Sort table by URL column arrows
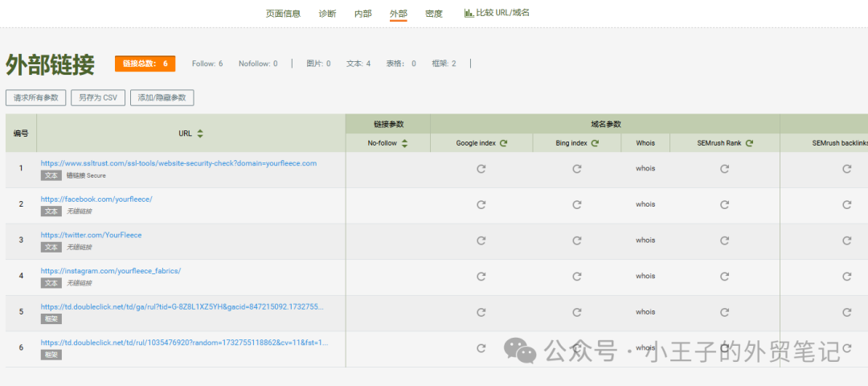 200,133
